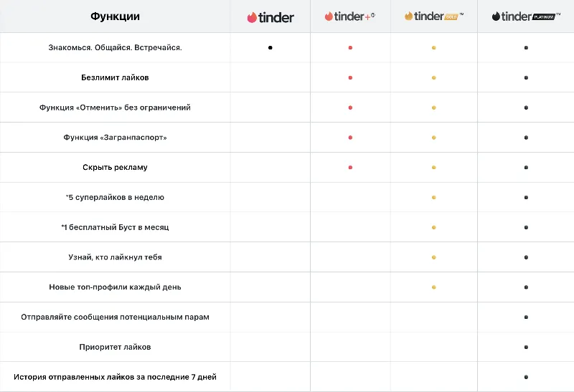Click Tinder+ dot for «Скрыть рекламу»

350,168
